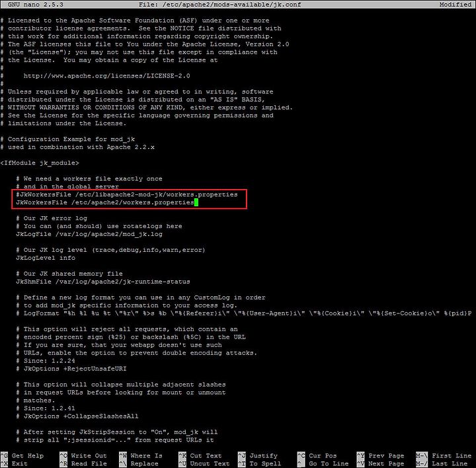Viewport: 476px width, 468px height.
Task: Click 'This option will reject all requests' comment
Action: pos(127,329)
